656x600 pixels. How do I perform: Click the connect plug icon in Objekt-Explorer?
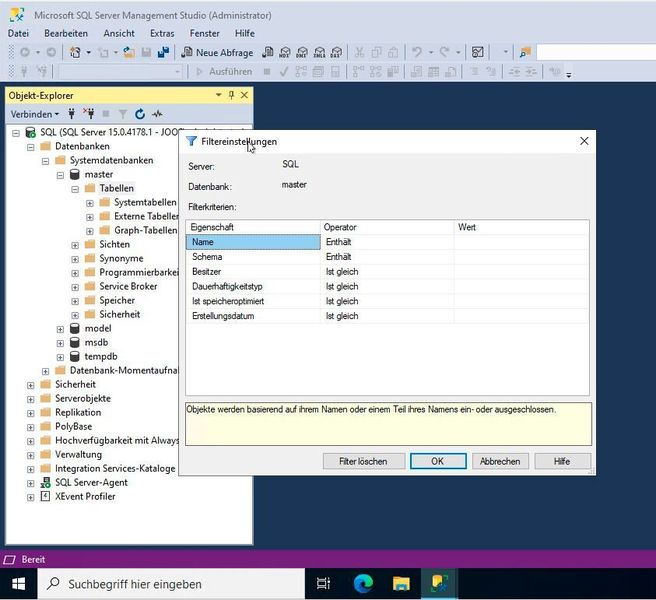72,114
